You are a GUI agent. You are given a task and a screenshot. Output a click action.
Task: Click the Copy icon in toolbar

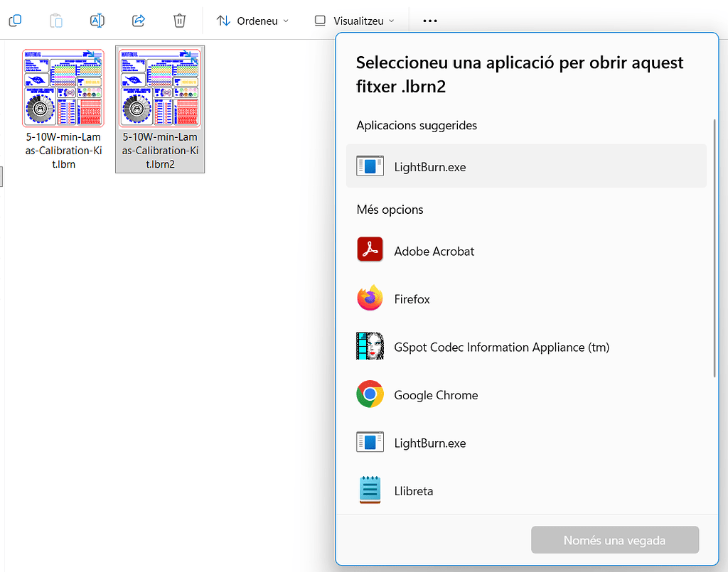(15, 21)
